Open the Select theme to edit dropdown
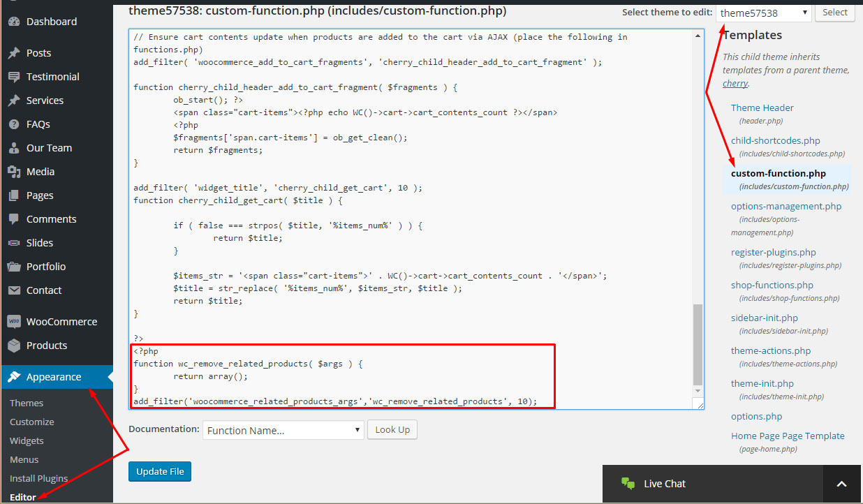 764,13
